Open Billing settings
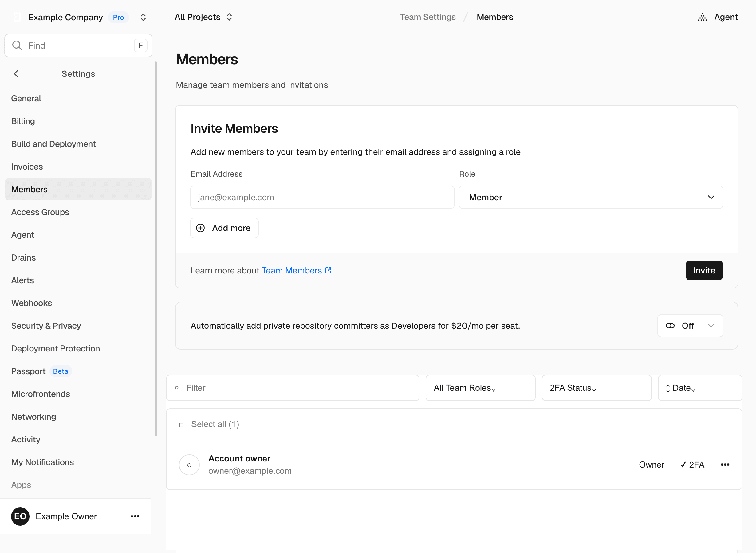This screenshot has height=553, width=756. pos(78,121)
